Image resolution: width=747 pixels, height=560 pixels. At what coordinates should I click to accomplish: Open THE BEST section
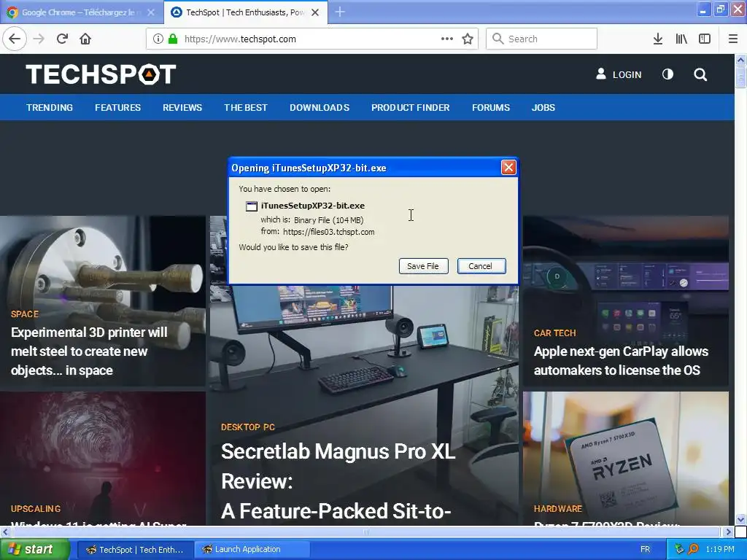[x=246, y=108]
